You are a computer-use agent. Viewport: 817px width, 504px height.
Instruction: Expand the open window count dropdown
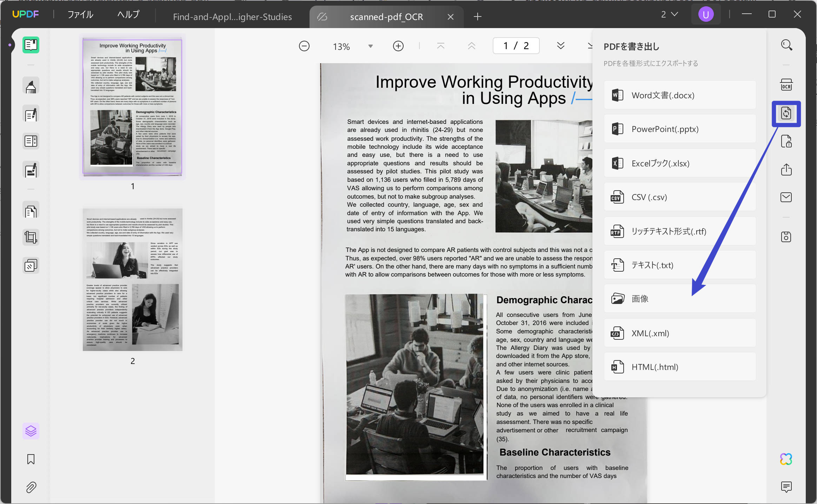click(669, 14)
